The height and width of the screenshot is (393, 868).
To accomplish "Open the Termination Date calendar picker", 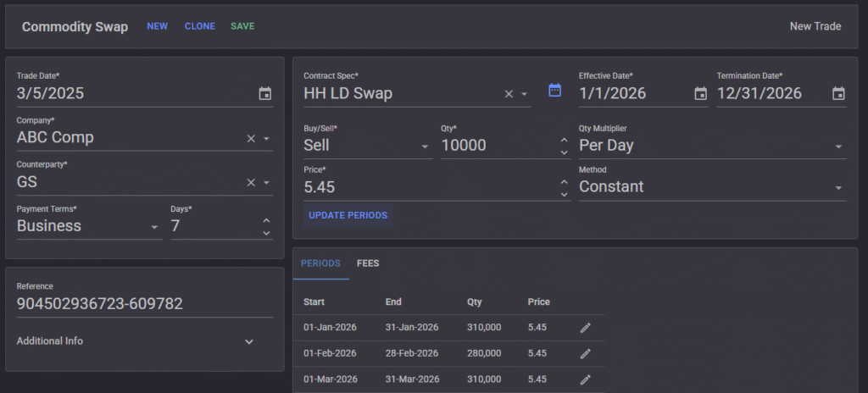I will (x=838, y=94).
